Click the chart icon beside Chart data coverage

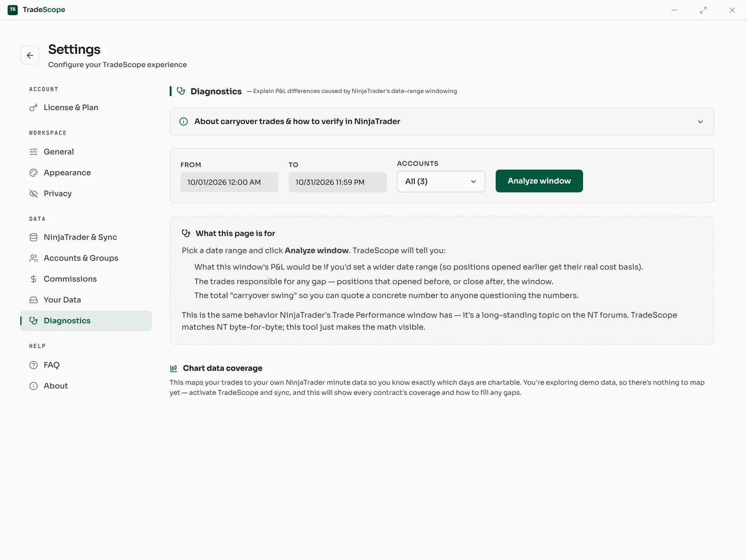[x=174, y=368]
